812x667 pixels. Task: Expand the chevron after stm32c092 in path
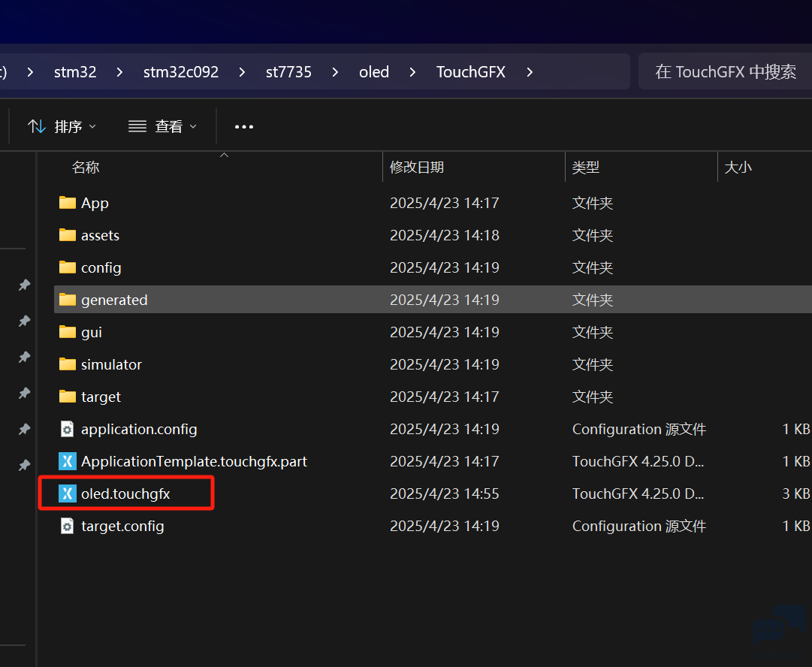click(x=242, y=72)
